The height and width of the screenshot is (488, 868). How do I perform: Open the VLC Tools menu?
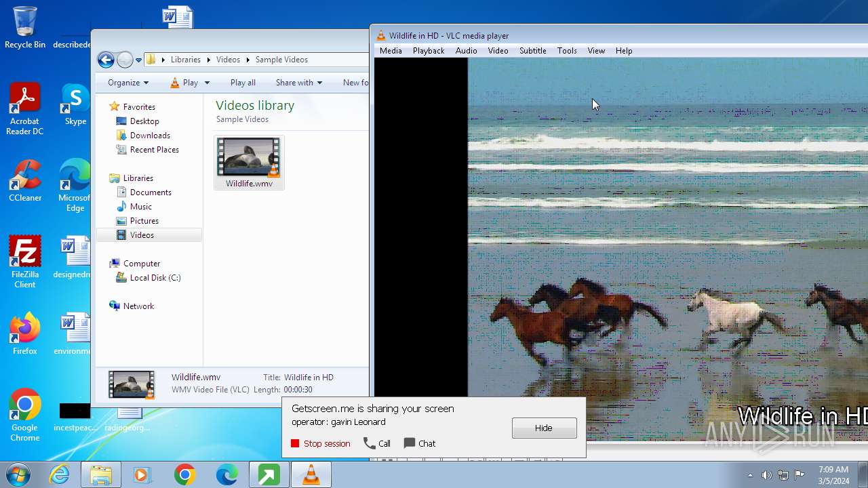coord(567,51)
